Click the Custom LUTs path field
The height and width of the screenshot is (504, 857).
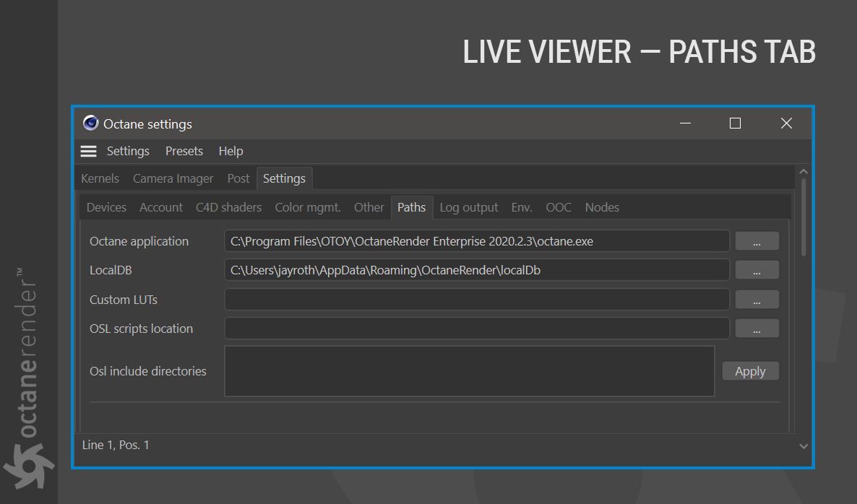coord(477,299)
